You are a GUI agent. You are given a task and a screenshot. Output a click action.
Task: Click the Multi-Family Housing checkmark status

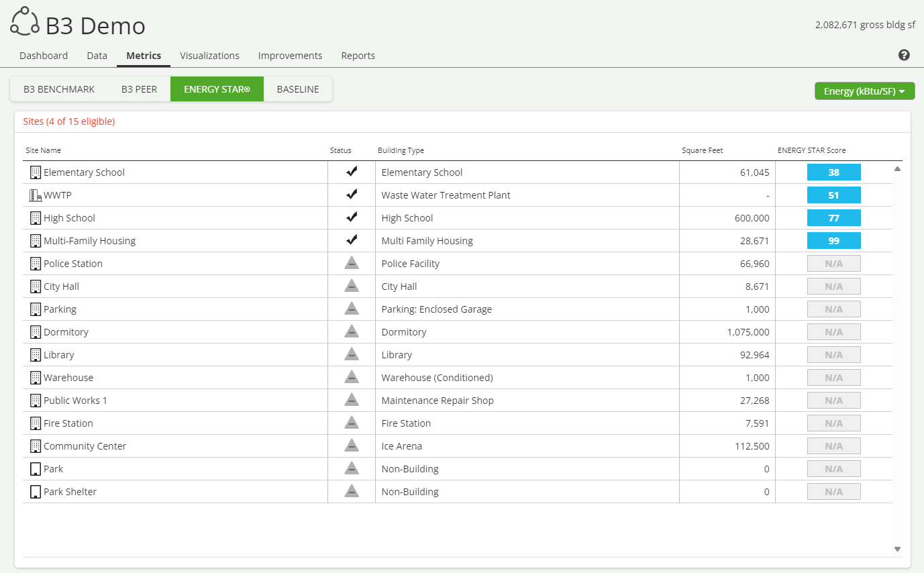(352, 240)
